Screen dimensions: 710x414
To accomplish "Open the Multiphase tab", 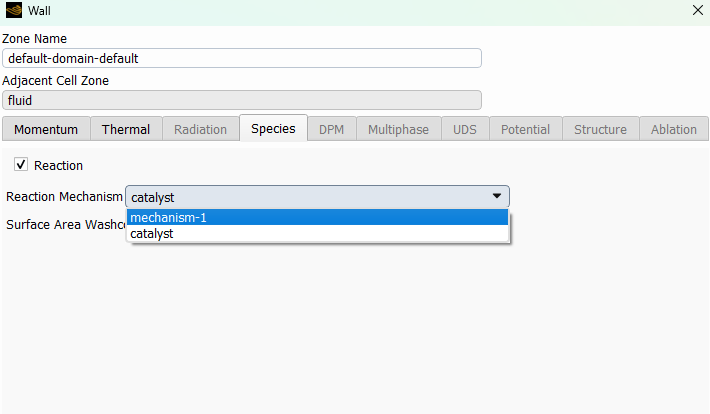I will pyautogui.click(x=398, y=129).
